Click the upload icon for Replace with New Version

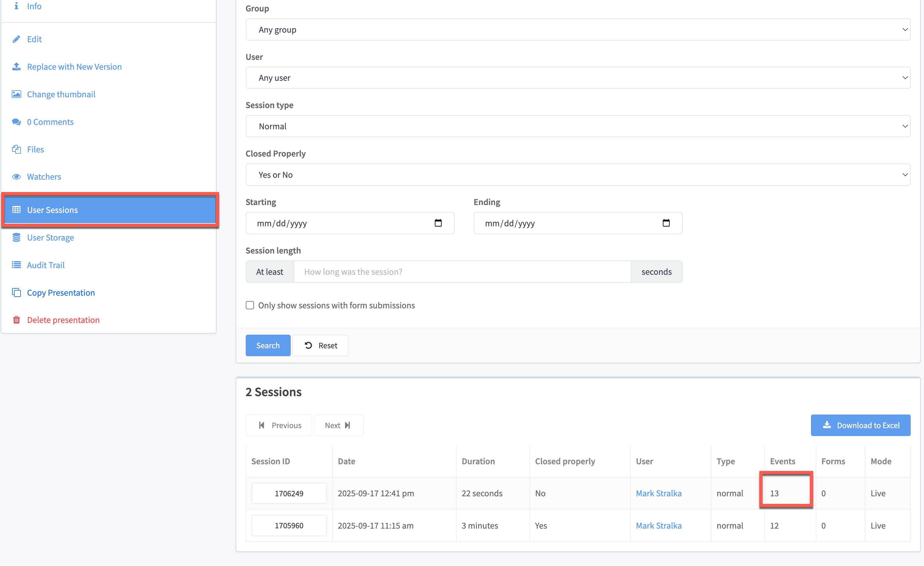16,67
